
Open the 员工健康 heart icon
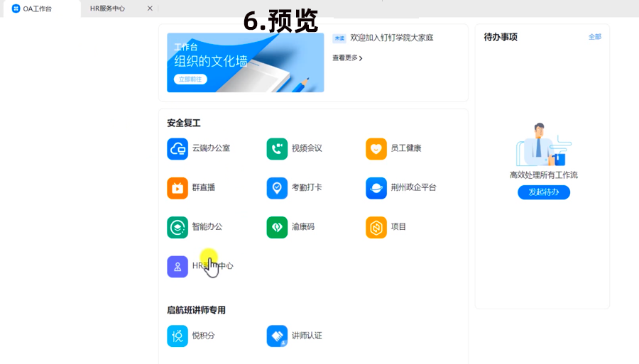click(376, 148)
